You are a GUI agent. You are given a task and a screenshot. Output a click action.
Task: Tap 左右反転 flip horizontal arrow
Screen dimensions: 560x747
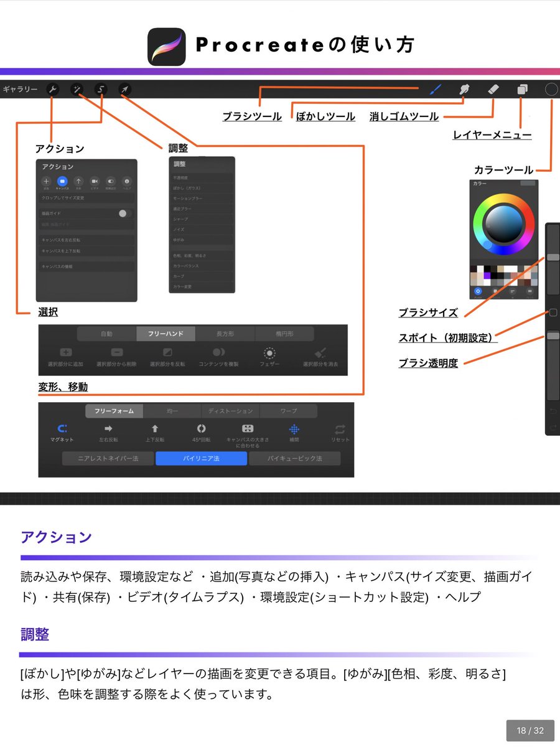[108, 429]
